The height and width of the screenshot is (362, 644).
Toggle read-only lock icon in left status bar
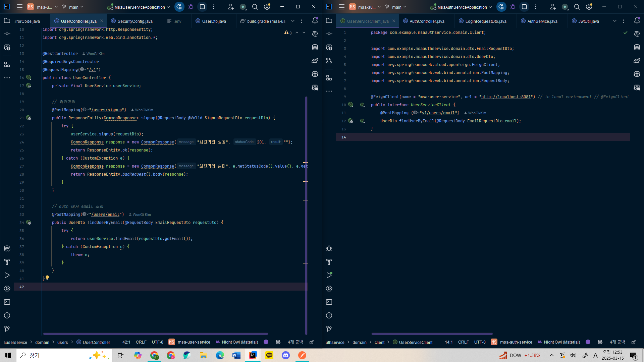[312, 342]
